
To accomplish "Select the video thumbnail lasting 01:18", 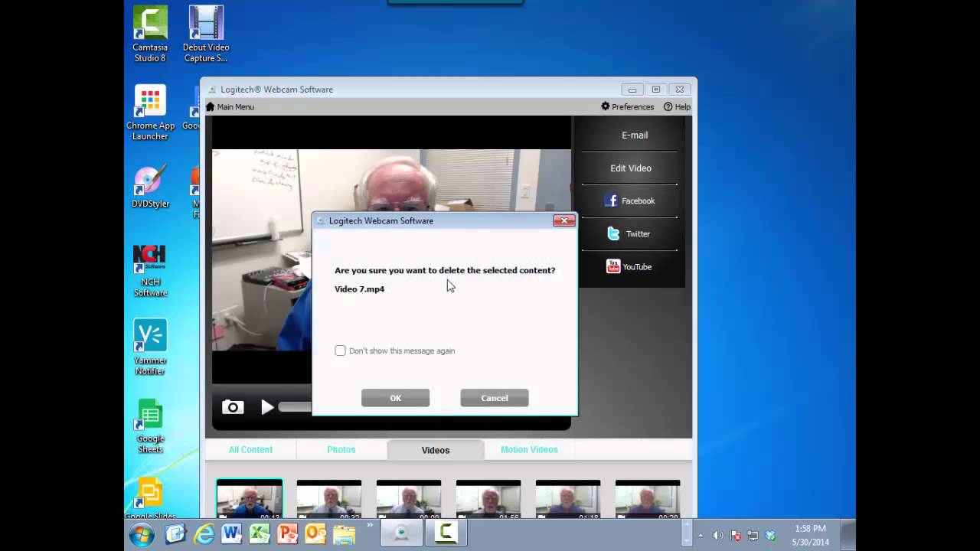I will click(x=568, y=500).
